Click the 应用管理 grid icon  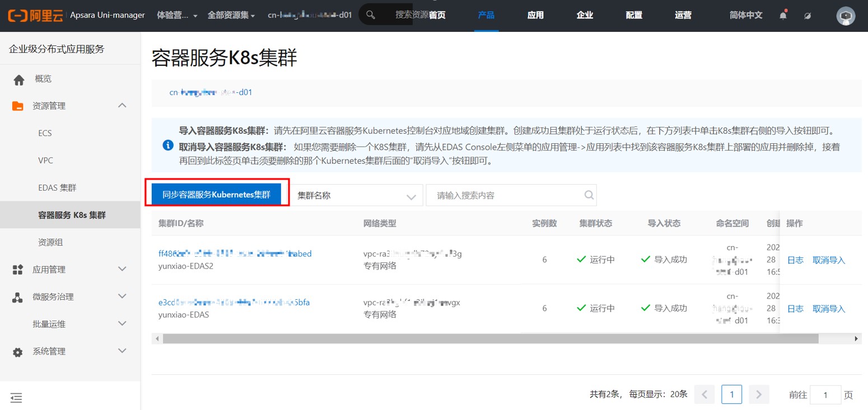pos(18,270)
